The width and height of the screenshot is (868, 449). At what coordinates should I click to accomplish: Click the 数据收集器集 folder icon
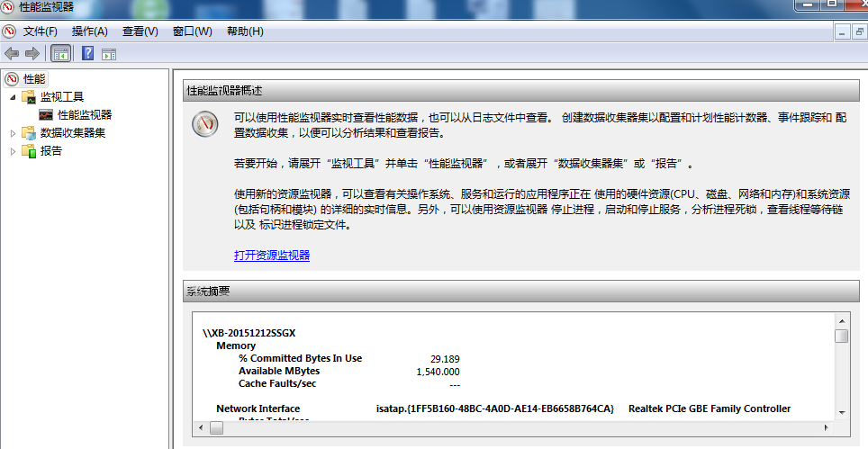click(29, 133)
